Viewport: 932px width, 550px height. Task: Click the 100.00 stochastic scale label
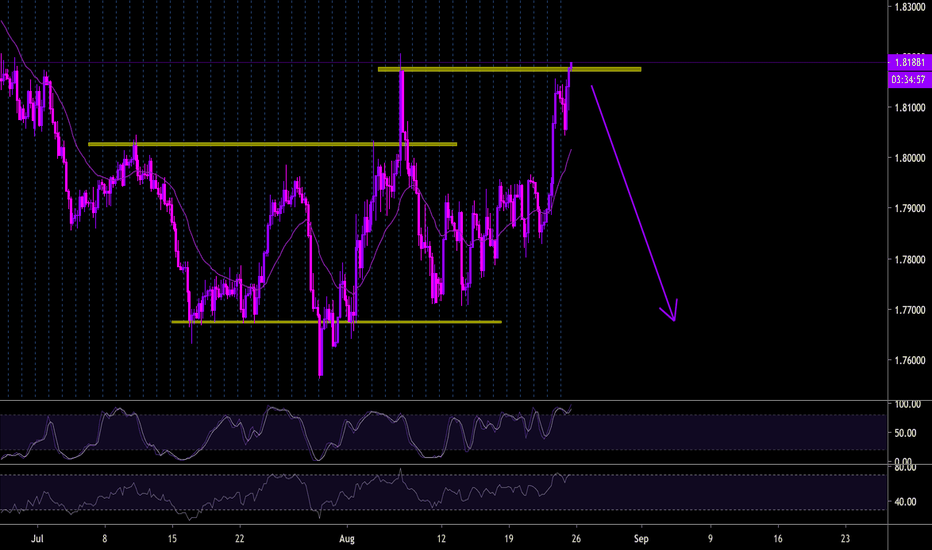tap(908, 404)
